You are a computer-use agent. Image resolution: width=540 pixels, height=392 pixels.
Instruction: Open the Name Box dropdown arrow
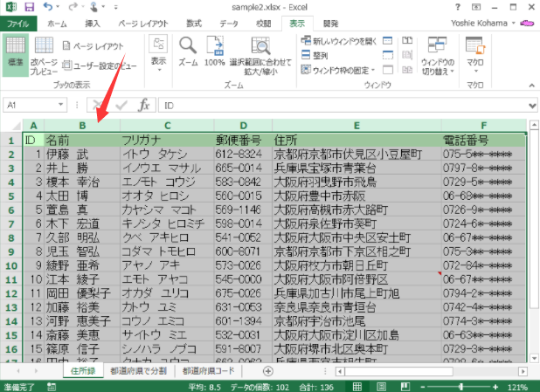60,105
